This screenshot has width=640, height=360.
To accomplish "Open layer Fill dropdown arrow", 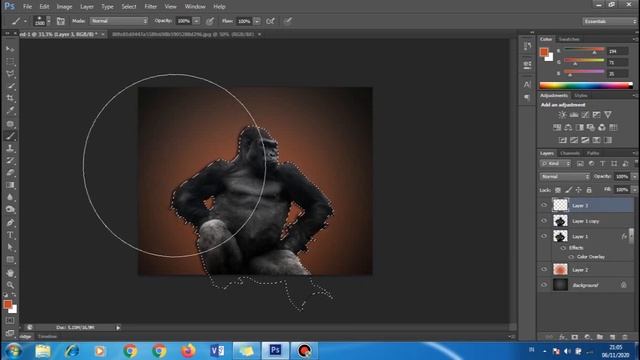I will 635,190.
